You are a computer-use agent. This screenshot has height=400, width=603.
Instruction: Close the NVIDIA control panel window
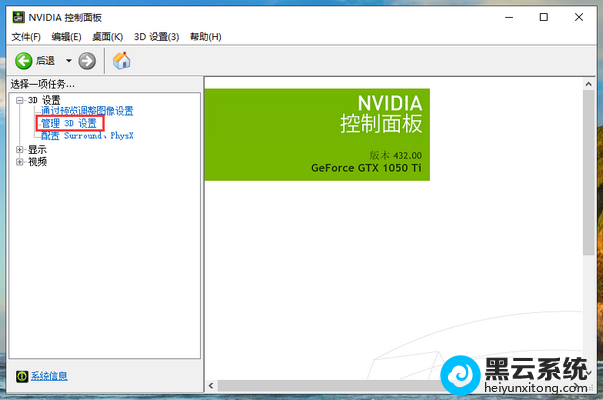point(579,17)
